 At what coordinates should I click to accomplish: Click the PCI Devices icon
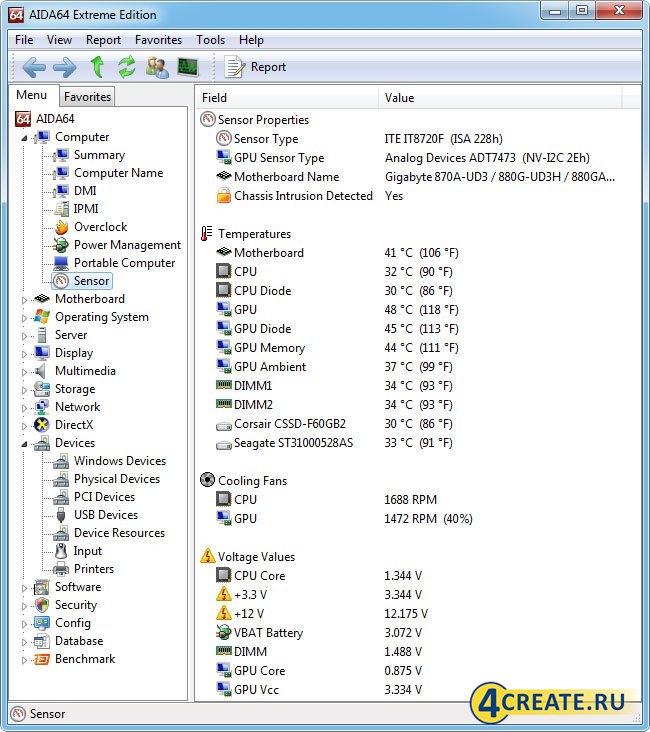(61, 497)
